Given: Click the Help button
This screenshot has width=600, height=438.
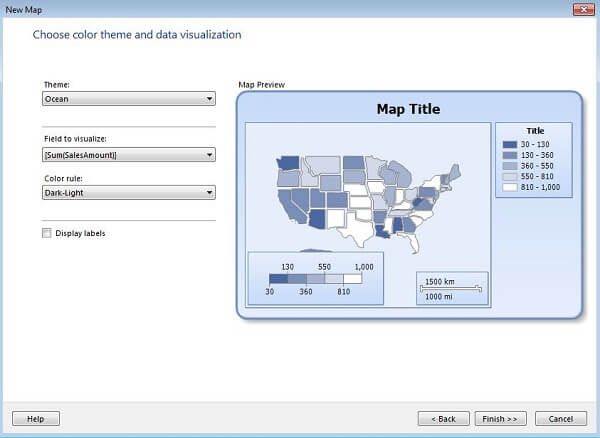Looking at the screenshot, I should [x=36, y=418].
